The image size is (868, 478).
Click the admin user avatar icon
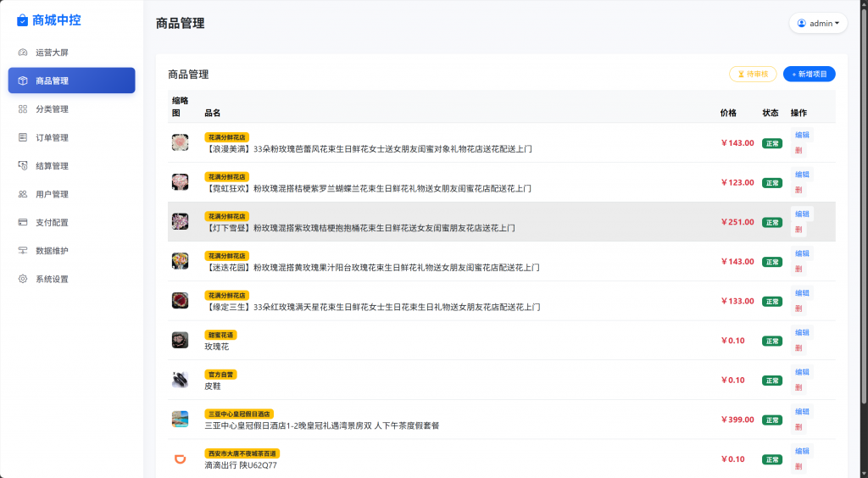click(802, 23)
